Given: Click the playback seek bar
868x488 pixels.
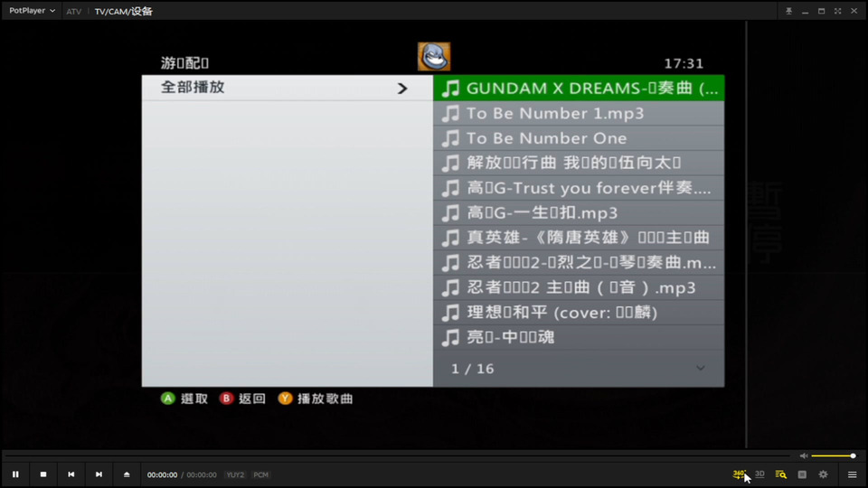Looking at the screenshot, I should coord(398,455).
